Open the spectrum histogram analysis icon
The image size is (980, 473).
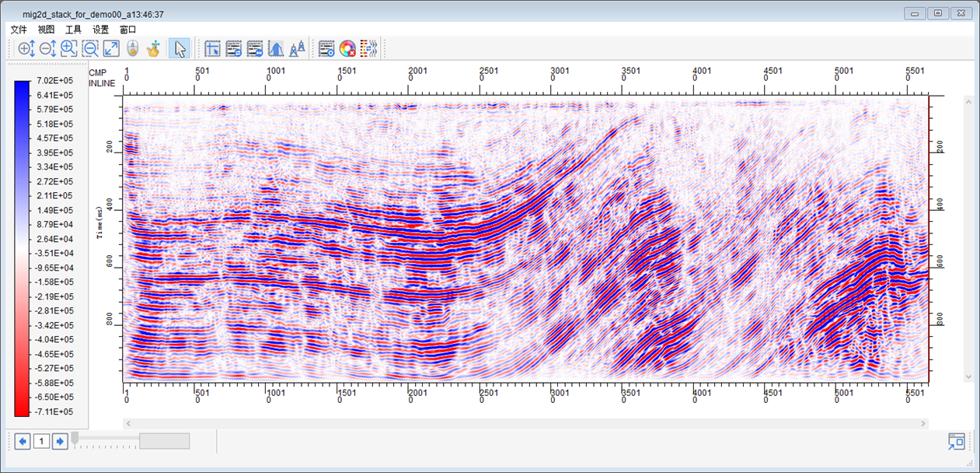click(x=275, y=49)
